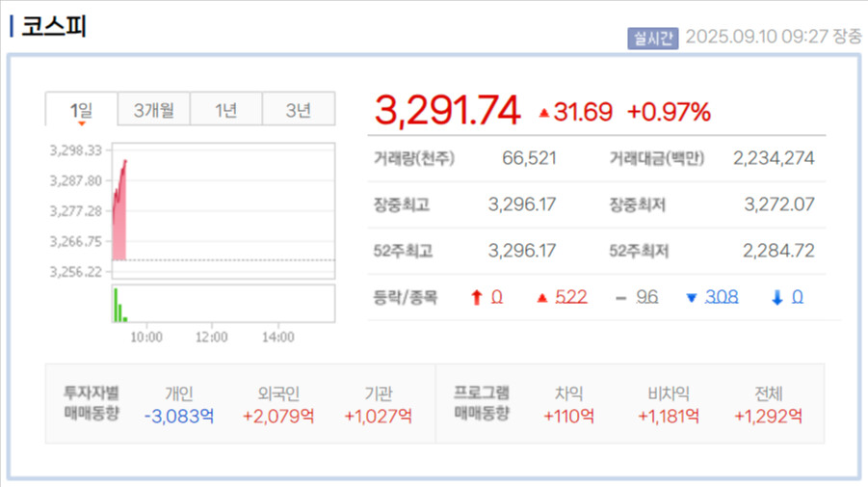Click the 프로그램 매매동향 label
Image resolution: width=868 pixels, height=487 pixels.
click(x=481, y=403)
